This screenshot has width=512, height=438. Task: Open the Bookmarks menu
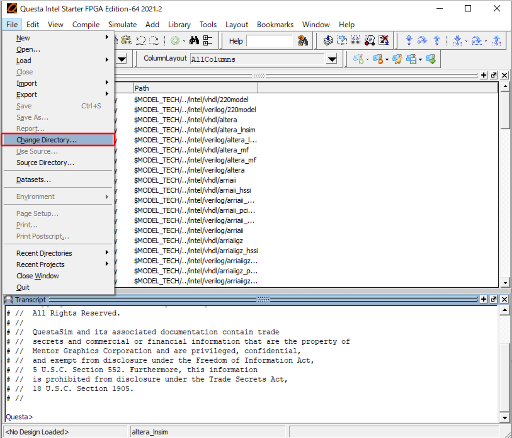(275, 24)
